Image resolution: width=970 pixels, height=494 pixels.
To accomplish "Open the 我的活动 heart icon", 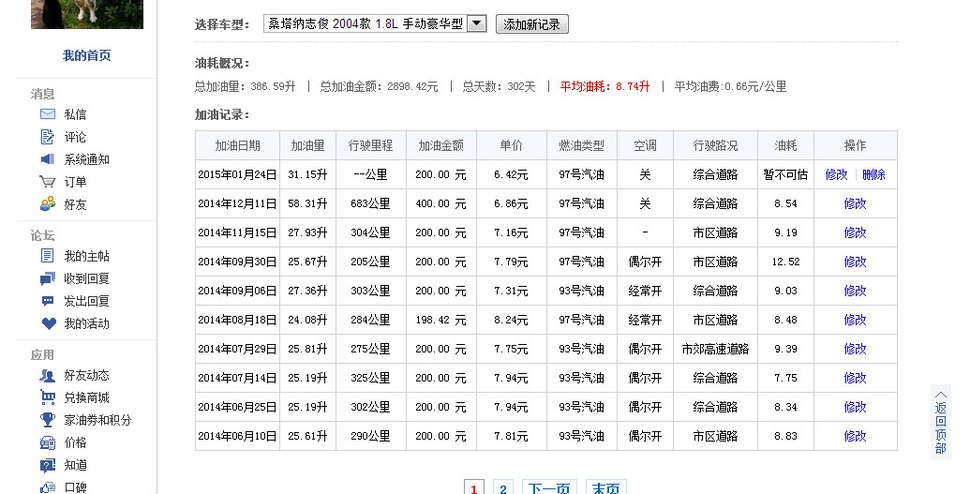I will point(47,323).
